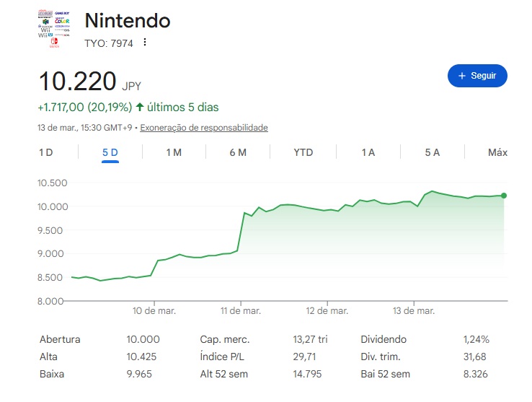The image size is (532, 402).
Task: Click the 11 de mar. date label on axis
Action: tap(241, 311)
